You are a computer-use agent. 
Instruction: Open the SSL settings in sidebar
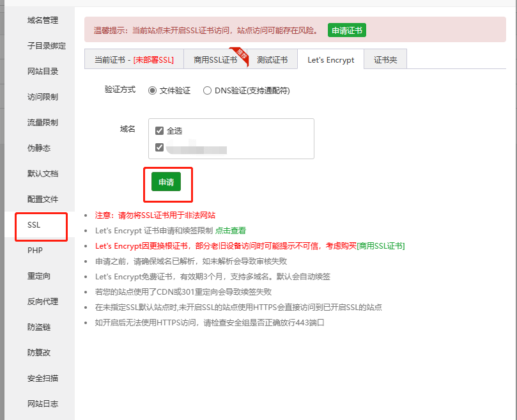(34, 225)
